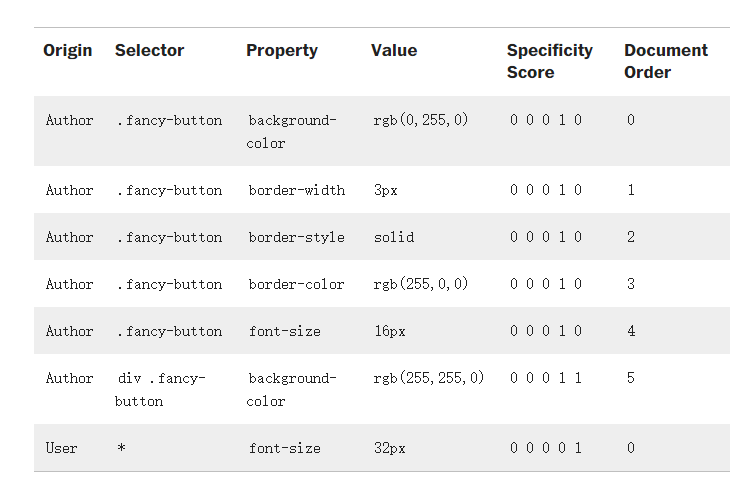Select the rgb(255,0,0) value cell
Image resolution: width=751 pixels, height=494 pixels.
pyautogui.click(x=420, y=284)
